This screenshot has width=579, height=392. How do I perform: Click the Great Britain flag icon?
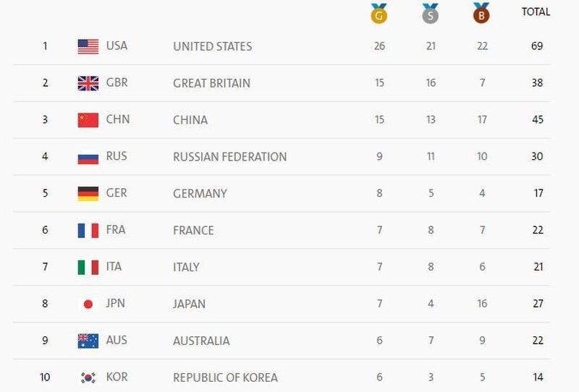88,83
